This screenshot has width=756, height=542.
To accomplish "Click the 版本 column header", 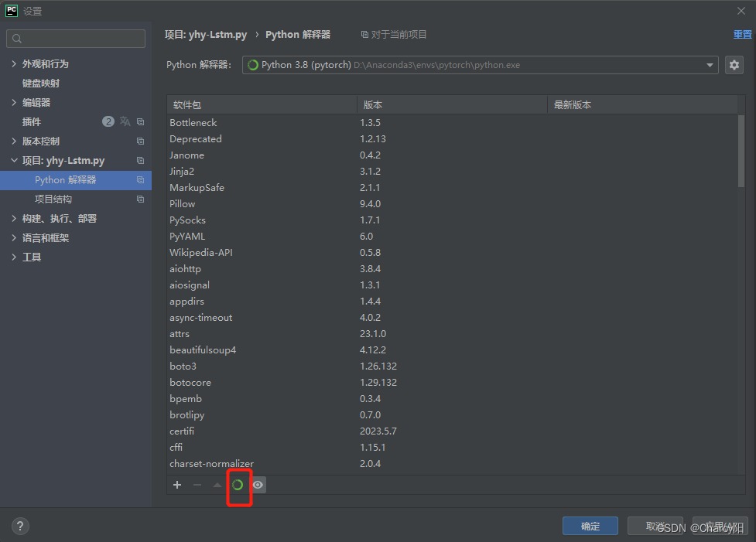I will [x=452, y=104].
